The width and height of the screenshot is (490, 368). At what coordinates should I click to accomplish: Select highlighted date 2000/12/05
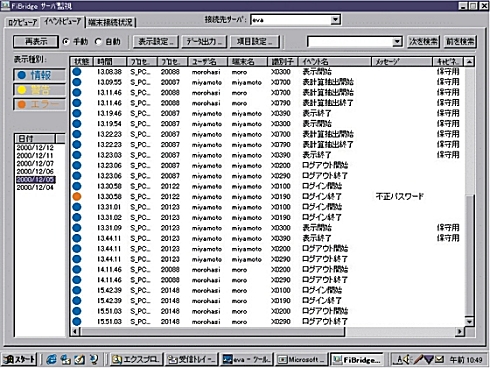coord(35,180)
